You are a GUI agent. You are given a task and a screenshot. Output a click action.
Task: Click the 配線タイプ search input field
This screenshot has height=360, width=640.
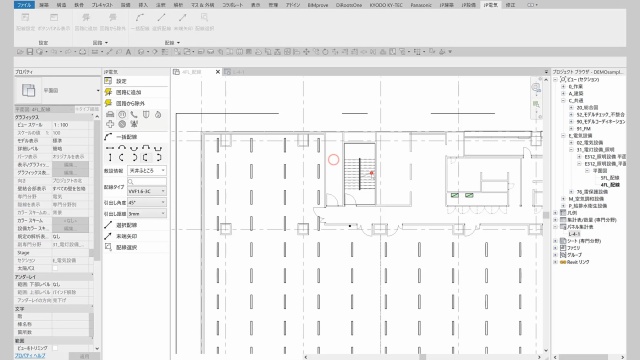pos(147,181)
